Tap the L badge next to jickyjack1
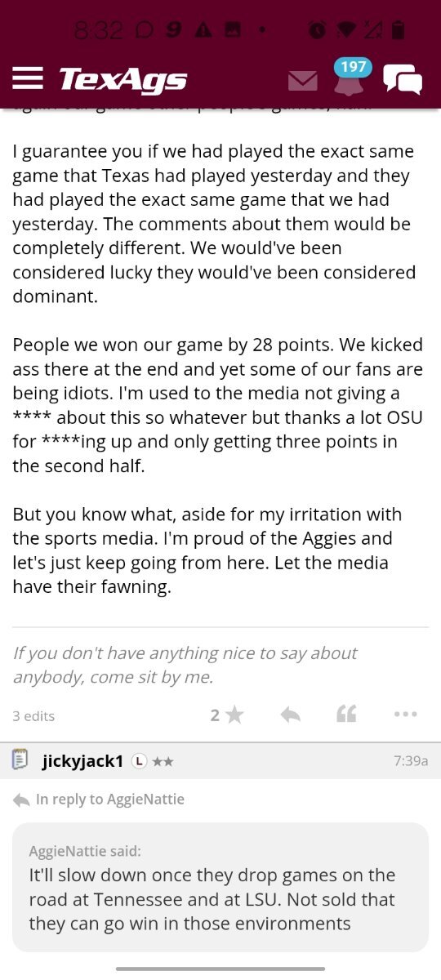 [x=140, y=761]
